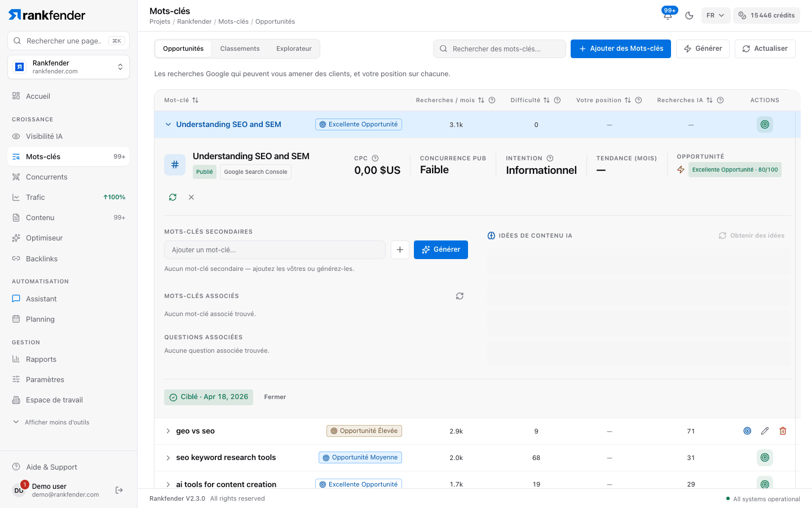This screenshot has height=508, width=812.
Task: Show help for Votre position column
Action: pyautogui.click(x=638, y=100)
